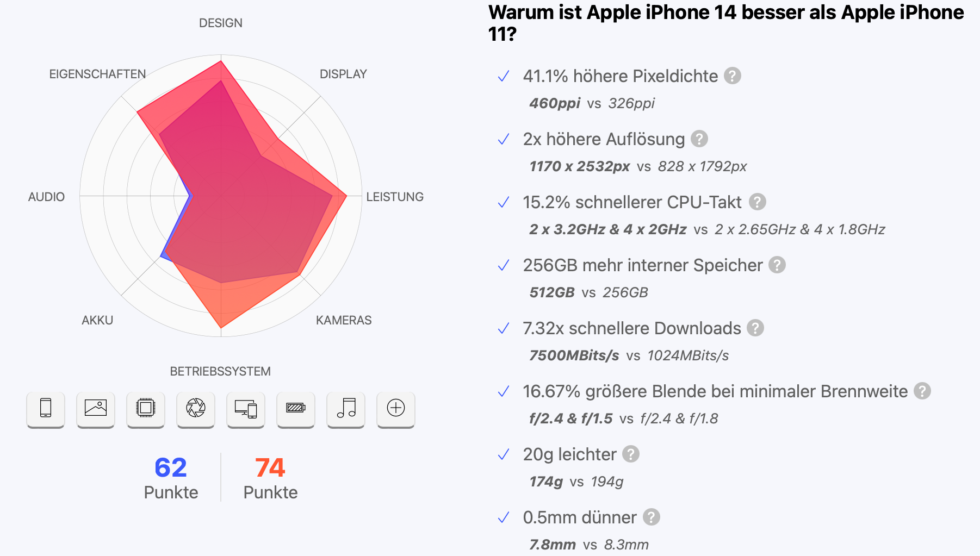
Task: Open help for higher pixel density
Action: pyautogui.click(x=733, y=76)
